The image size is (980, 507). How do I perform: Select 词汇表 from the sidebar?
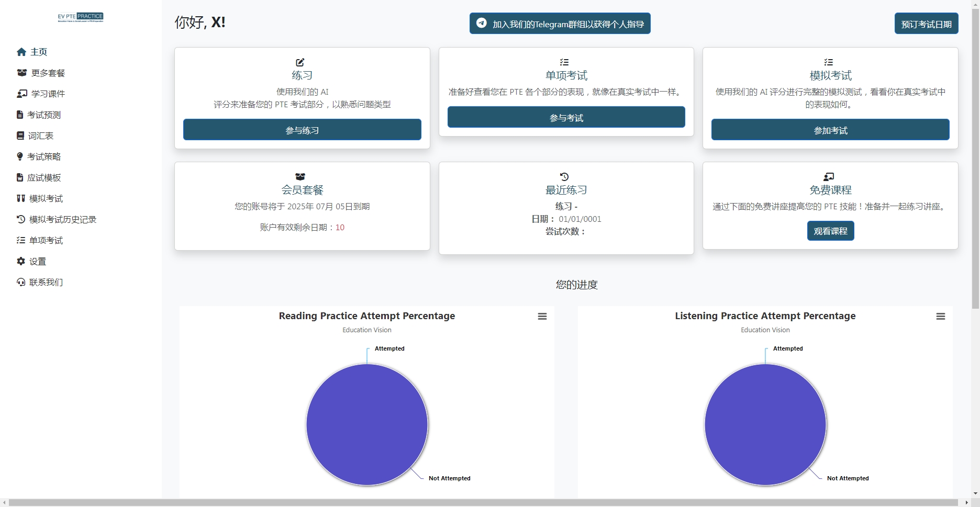[40, 136]
